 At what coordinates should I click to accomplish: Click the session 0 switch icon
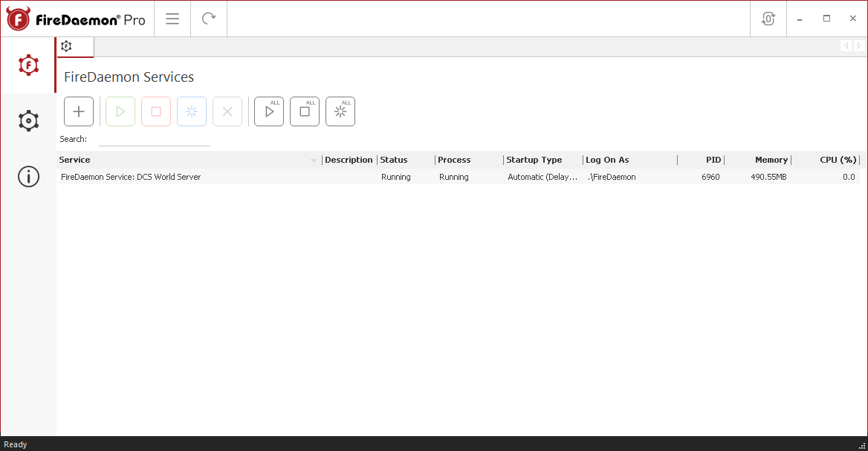pyautogui.click(x=768, y=19)
